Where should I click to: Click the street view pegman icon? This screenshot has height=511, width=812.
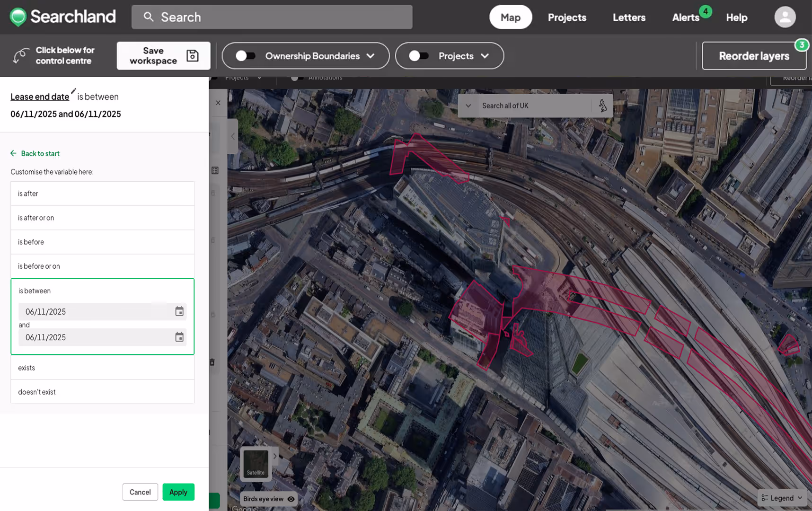click(602, 106)
